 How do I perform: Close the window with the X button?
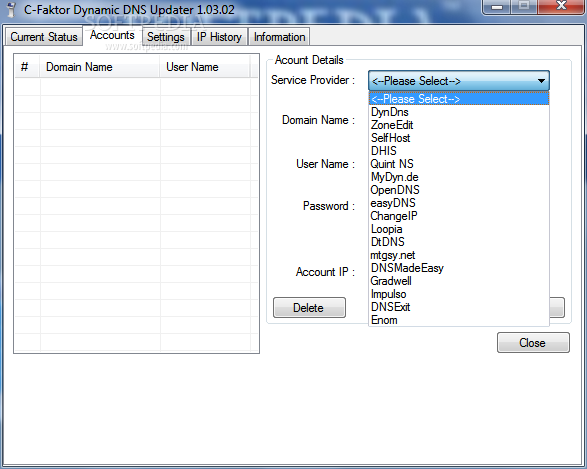(561, 6)
